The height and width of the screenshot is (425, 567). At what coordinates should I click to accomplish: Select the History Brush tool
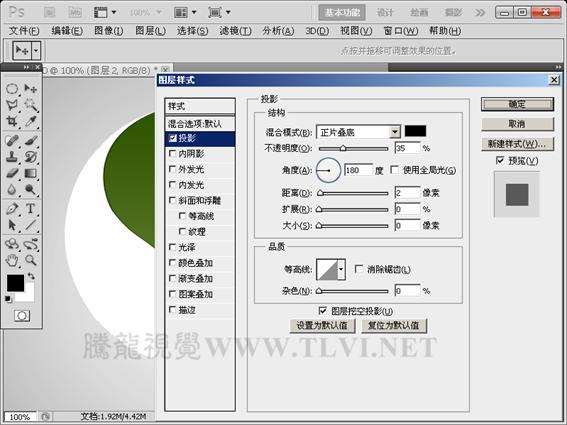tap(30, 157)
